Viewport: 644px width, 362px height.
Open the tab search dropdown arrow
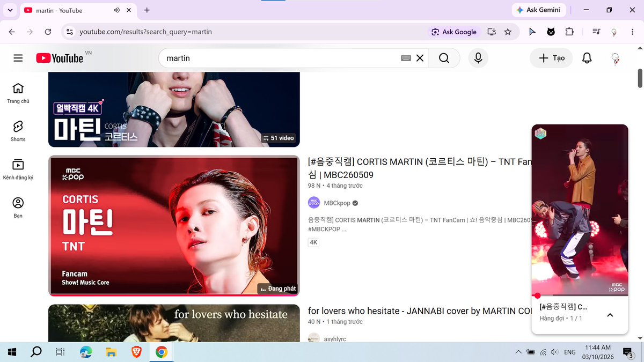[10, 10]
